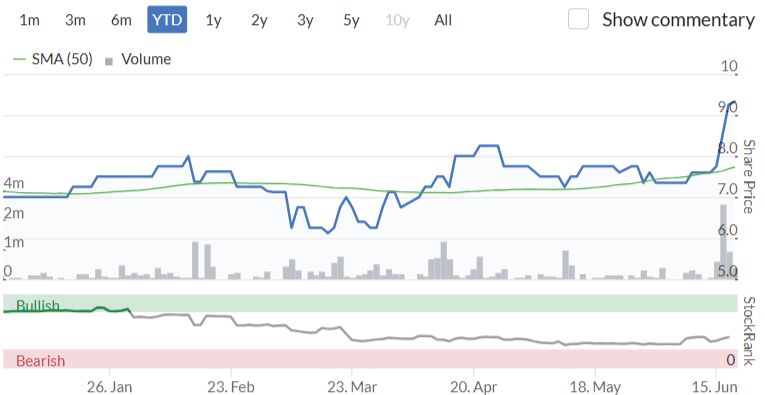The image size is (765, 395).
Task: Show All price history
Action: tap(443, 20)
